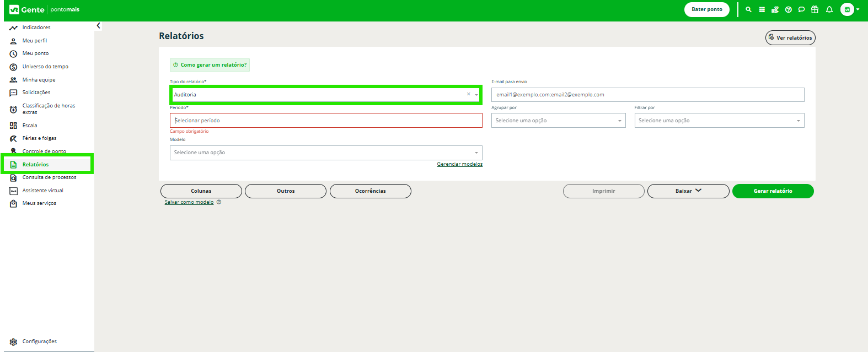The height and width of the screenshot is (352, 868).
Task: Expand the Modelo dropdown
Action: (x=325, y=153)
